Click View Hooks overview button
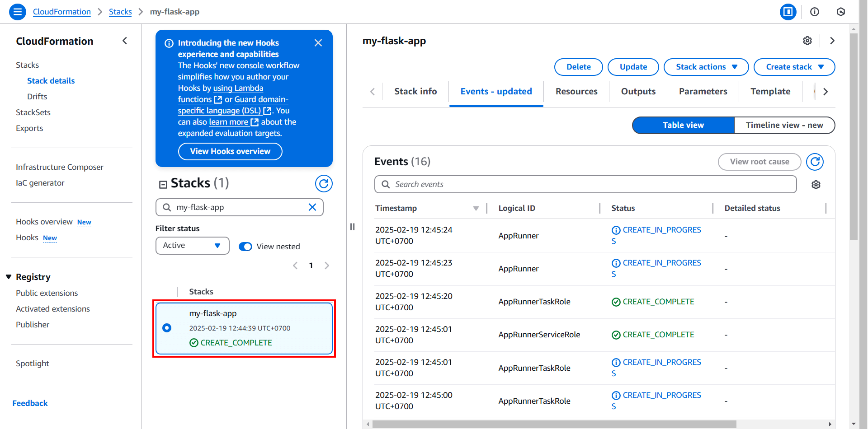Viewport: 868px width, 429px height. 230,151
